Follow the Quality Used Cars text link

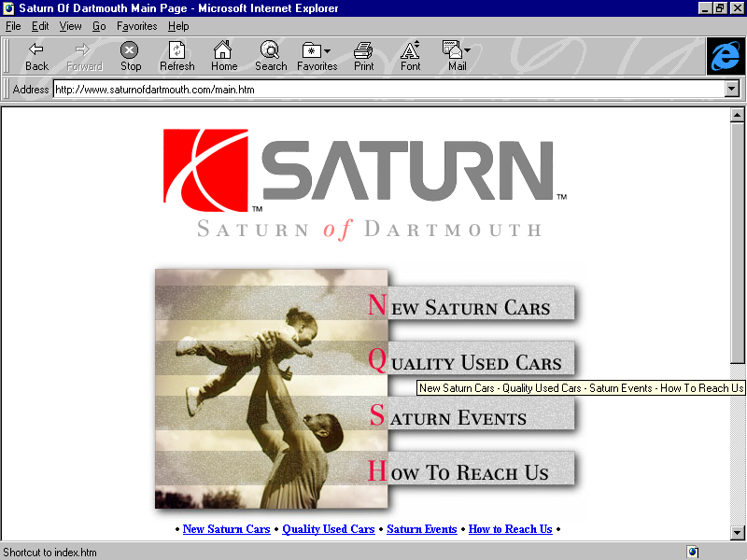click(329, 529)
